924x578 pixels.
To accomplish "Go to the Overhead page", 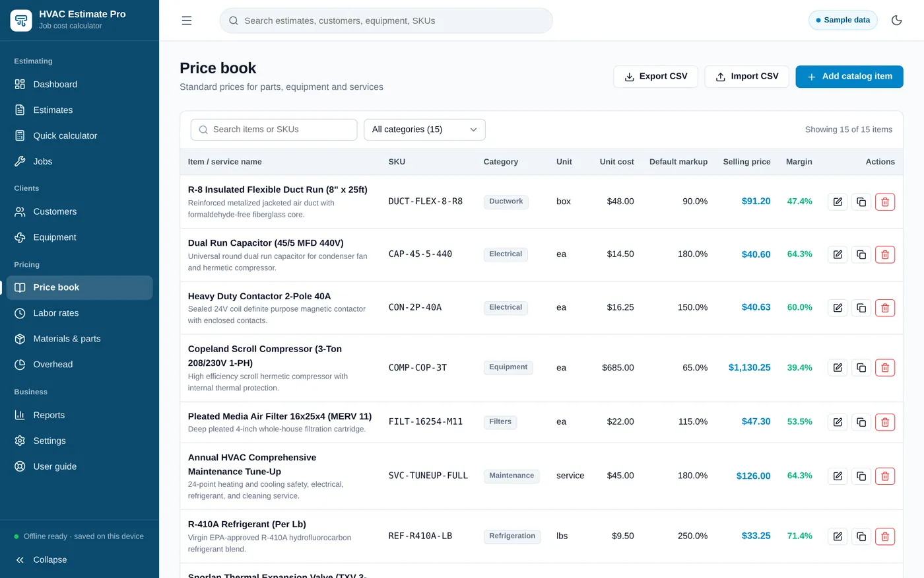I will 79,365.
